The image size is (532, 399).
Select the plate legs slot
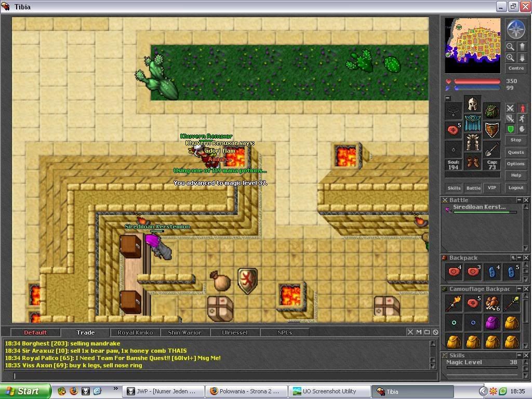[472, 142]
